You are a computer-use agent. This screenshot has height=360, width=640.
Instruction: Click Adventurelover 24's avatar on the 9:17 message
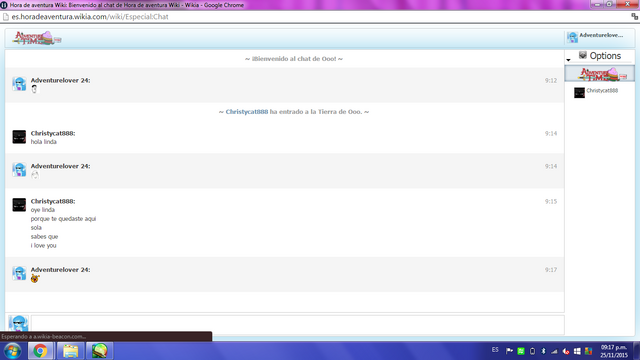tap(19, 273)
